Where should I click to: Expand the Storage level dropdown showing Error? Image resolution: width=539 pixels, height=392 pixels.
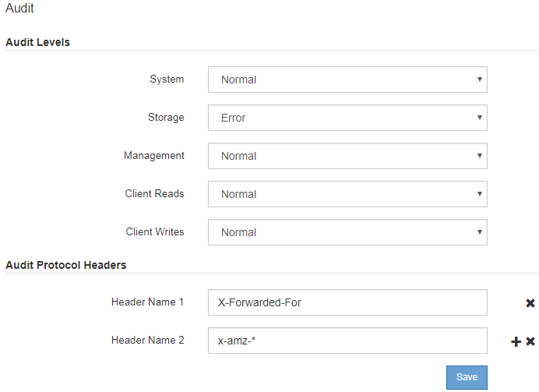tap(347, 118)
